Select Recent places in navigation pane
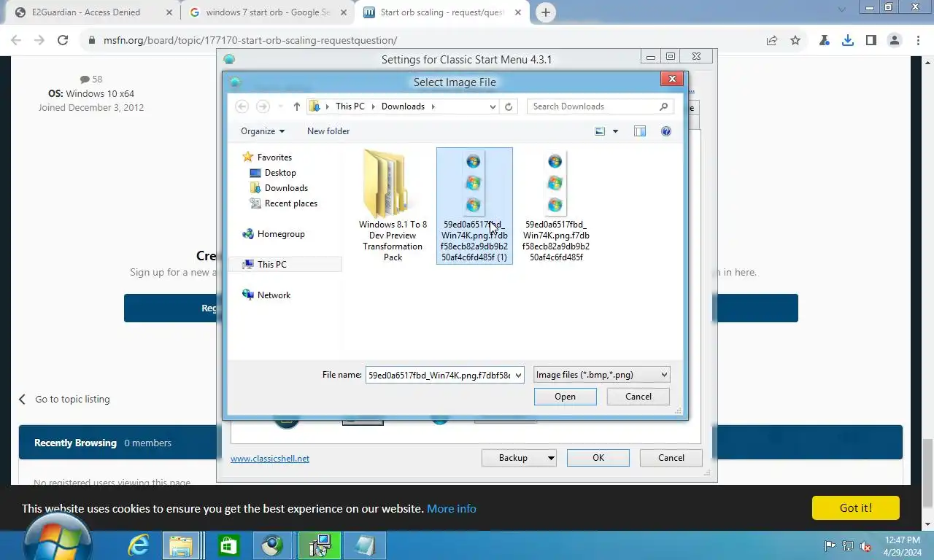This screenshot has width=934, height=560. 290,203
